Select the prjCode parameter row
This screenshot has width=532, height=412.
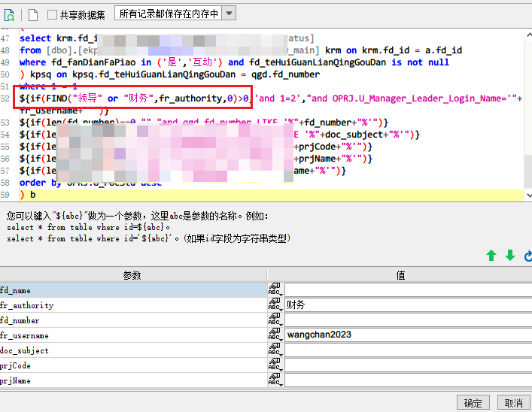[134, 365]
